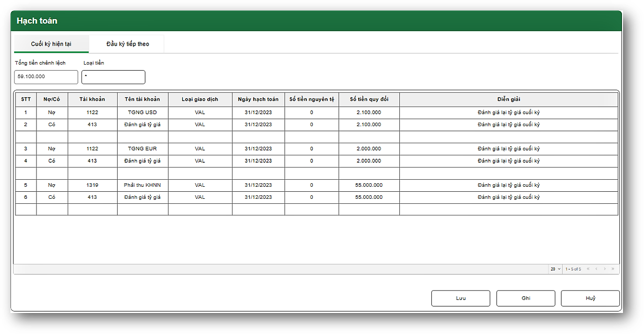Click the Diễn giải column header
Screen dimensions: 644x334
pos(508,99)
